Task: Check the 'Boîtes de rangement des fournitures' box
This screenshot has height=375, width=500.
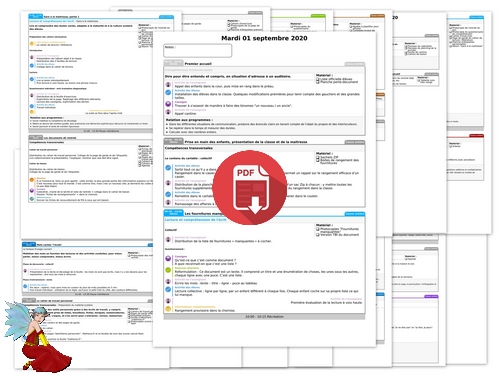Action: tap(318, 160)
